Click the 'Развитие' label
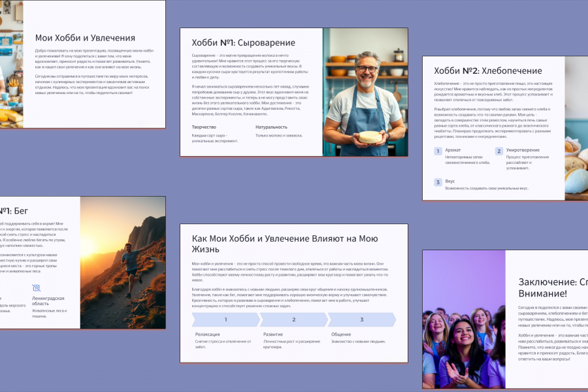Screen dimensions: 588x392 [x=273, y=335]
